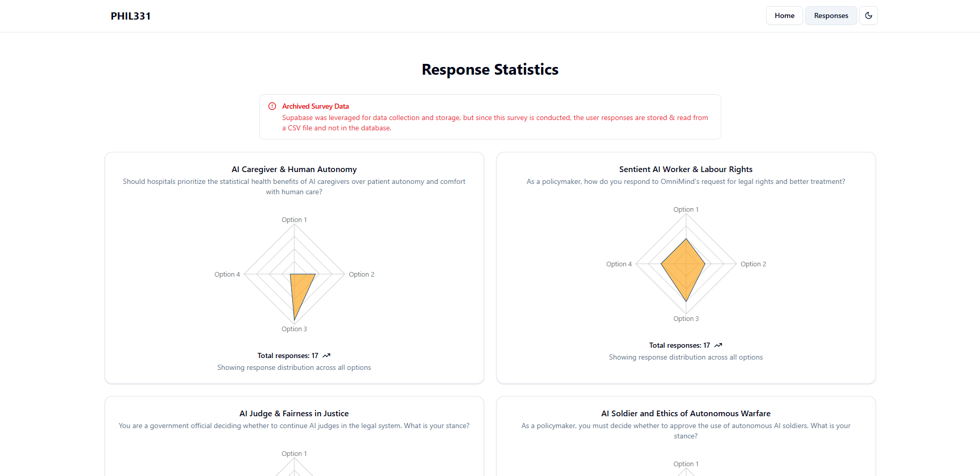Screen dimensions: 980x476
Task: Click Option 2 label on AI Caregiver chart
Action: pos(361,275)
